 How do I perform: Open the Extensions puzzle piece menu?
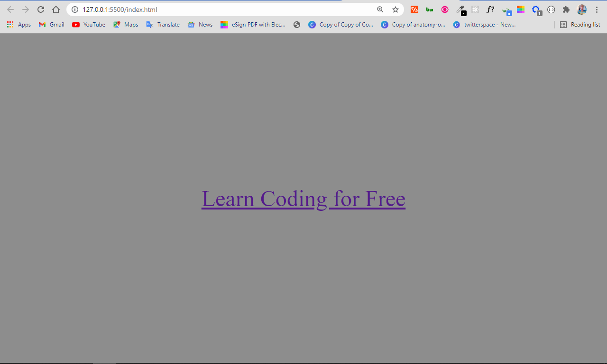(x=566, y=9)
